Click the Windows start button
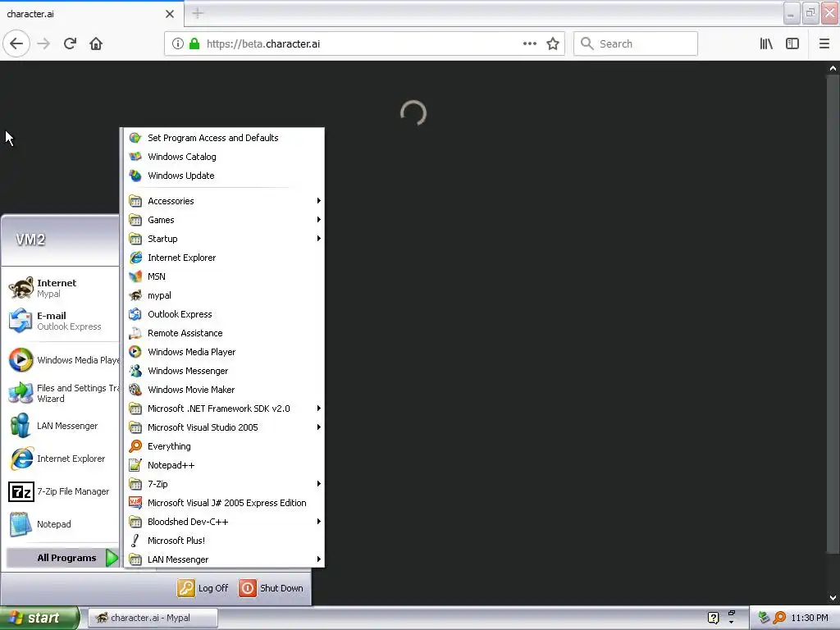The height and width of the screenshot is (630, 840). click(x=39, y=618)
